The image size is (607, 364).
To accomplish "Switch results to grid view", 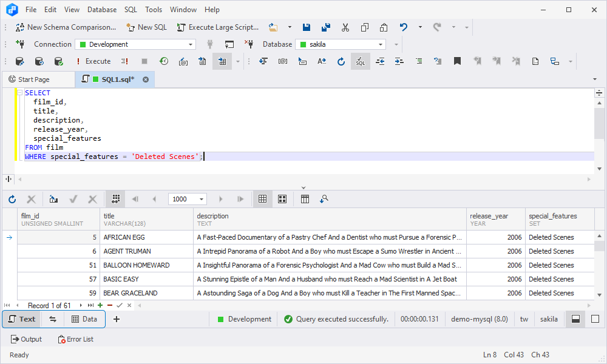I will pos(262,199).
